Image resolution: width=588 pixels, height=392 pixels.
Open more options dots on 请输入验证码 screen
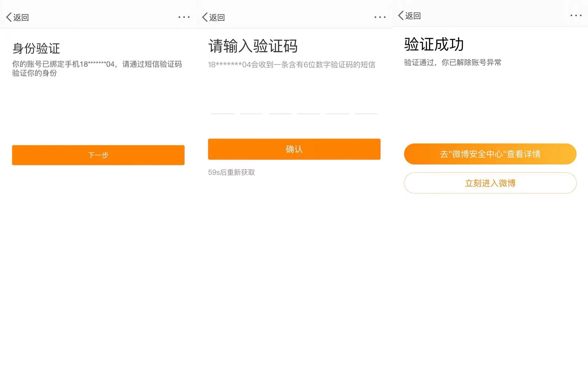click(x=380, y=17)
